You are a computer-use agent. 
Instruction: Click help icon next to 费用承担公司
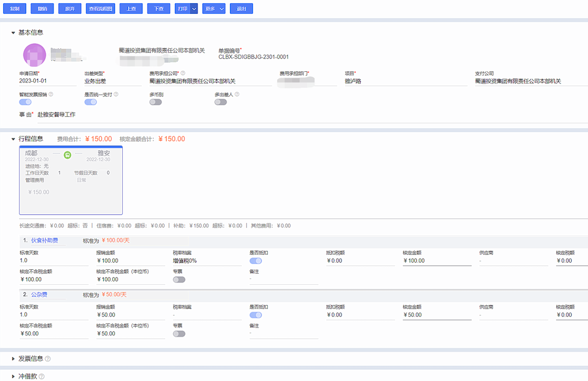click(183, 73)
